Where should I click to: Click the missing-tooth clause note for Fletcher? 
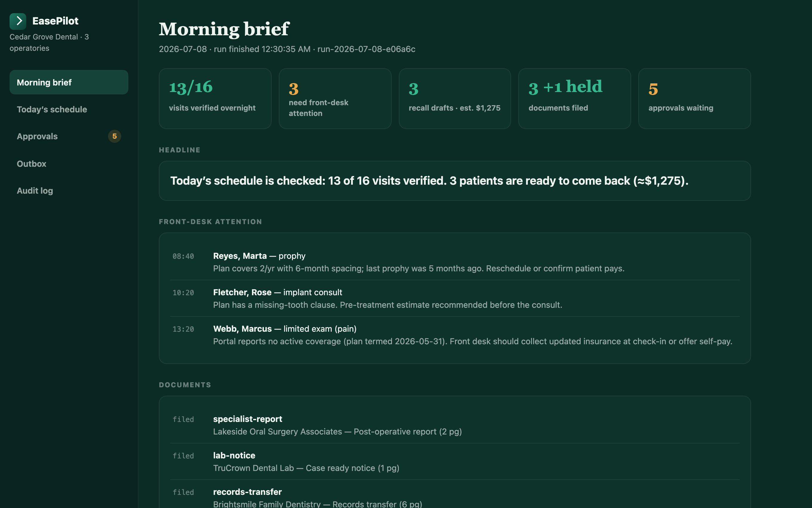[387, 305]
